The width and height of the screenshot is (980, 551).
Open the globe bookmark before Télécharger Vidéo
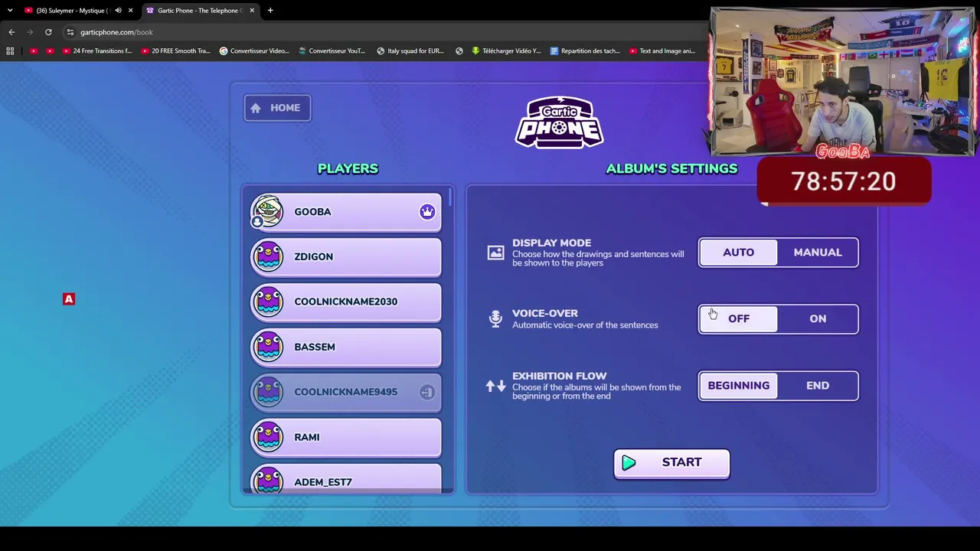tap(459, 51)
